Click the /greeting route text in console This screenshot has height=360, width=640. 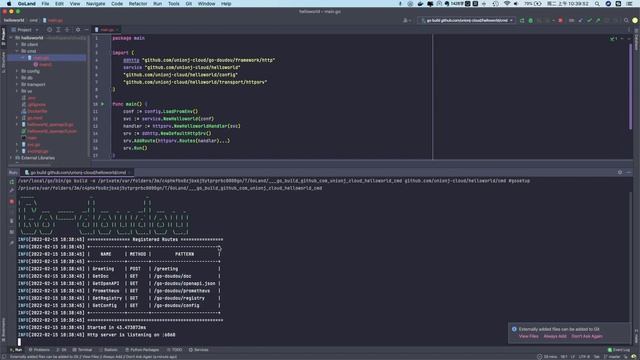click(166, 269)
